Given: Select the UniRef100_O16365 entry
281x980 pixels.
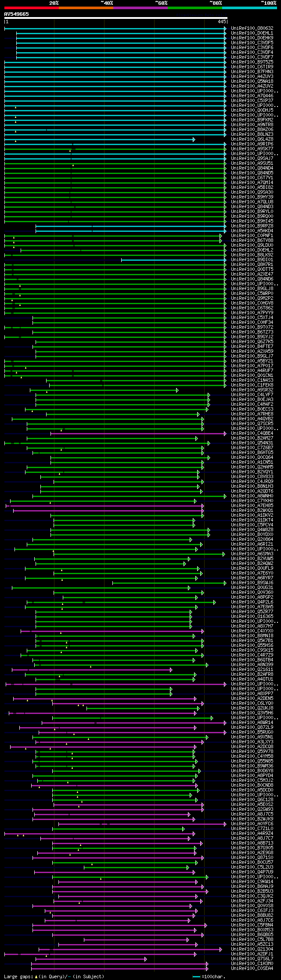Looking at the screenshot, I should click(x=252, y=616).
